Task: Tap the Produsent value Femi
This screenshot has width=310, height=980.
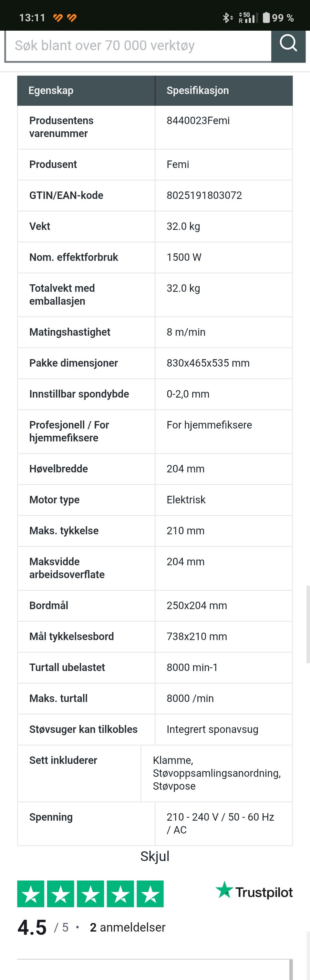Action: coord(178,164)
